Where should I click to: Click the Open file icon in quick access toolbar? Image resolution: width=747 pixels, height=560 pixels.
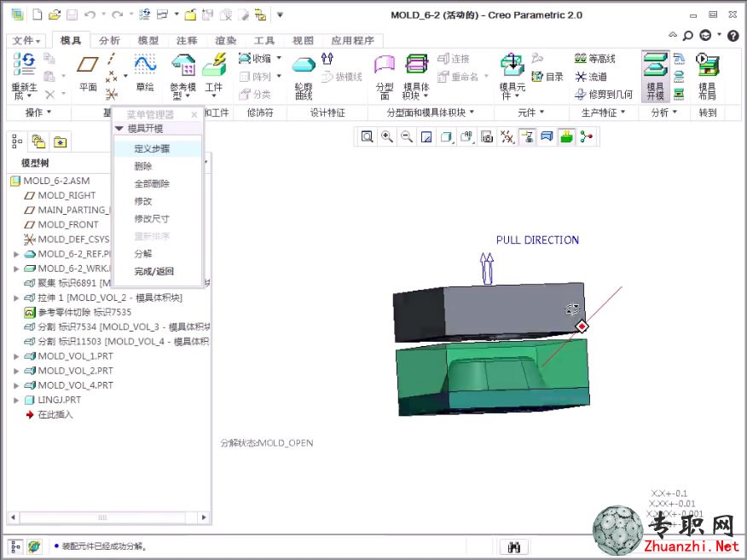click(x=55, y=14)
